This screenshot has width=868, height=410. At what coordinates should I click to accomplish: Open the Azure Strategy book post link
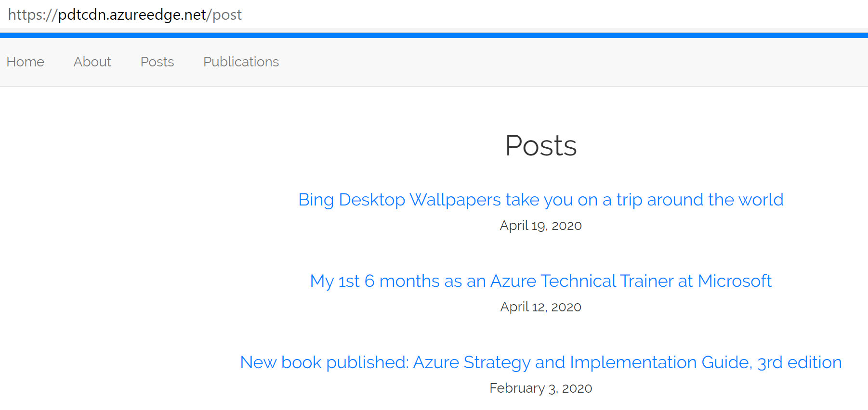coord(540,362)
